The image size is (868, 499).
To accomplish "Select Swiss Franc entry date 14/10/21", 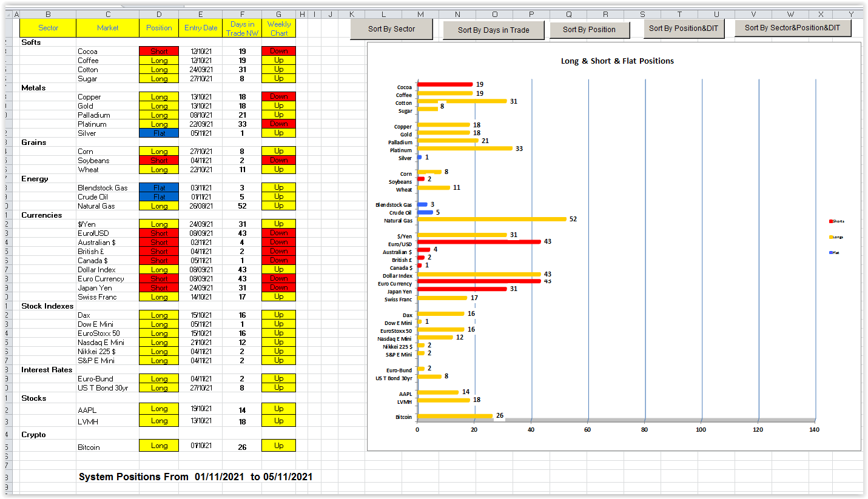I will tap(201, 297).
